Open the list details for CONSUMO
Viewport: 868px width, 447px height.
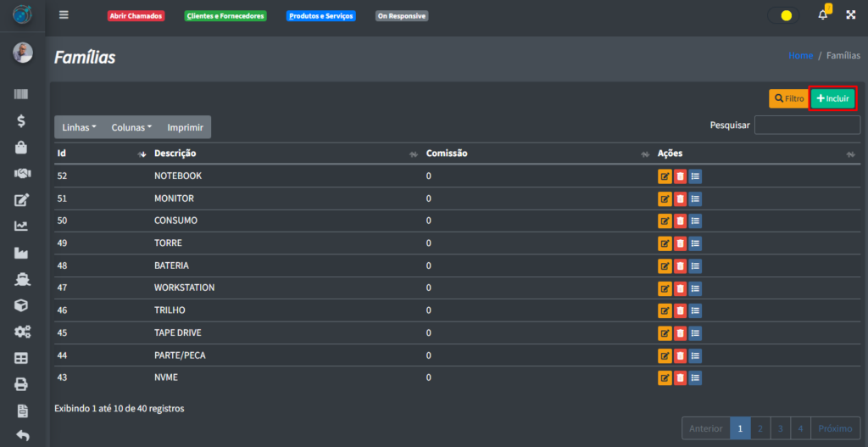695,221
